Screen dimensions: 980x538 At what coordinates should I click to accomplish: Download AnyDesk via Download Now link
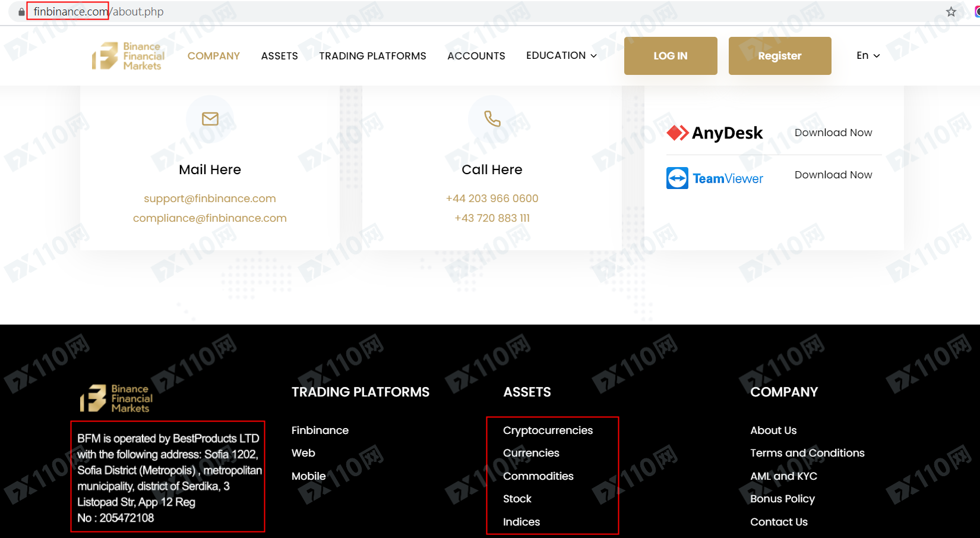point(833,133)
